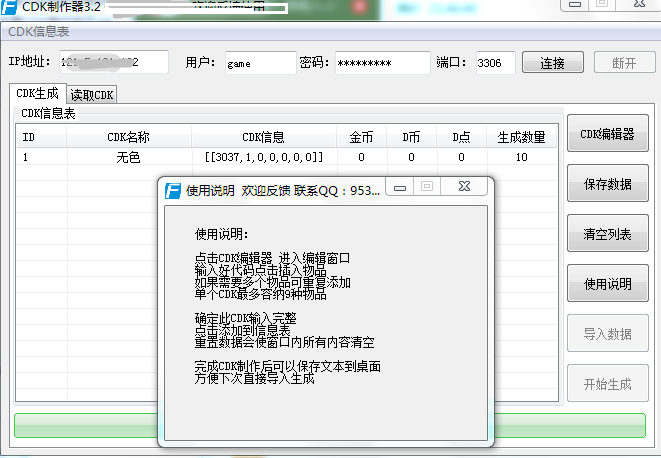The width and height of the screenshot is (661, 458).
Task: Minimize the 使用说明 dialog window
Action: (401, 187)
